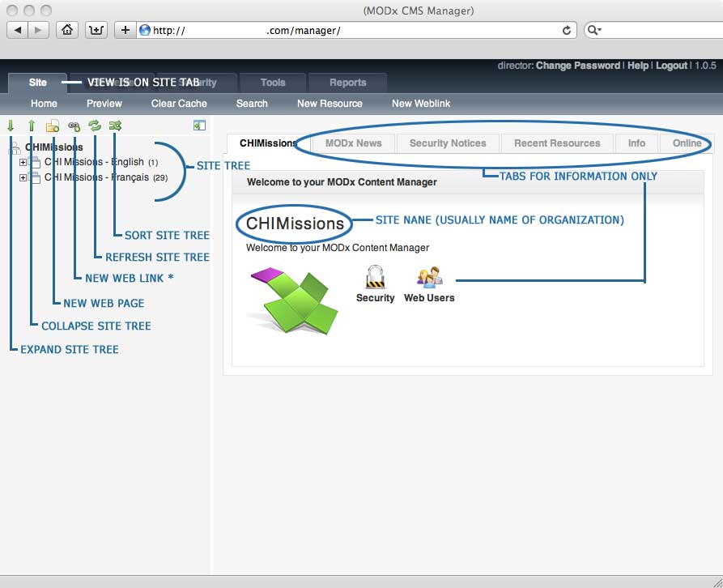
Task: Refresh the site tree
Action: click(95, 126)
